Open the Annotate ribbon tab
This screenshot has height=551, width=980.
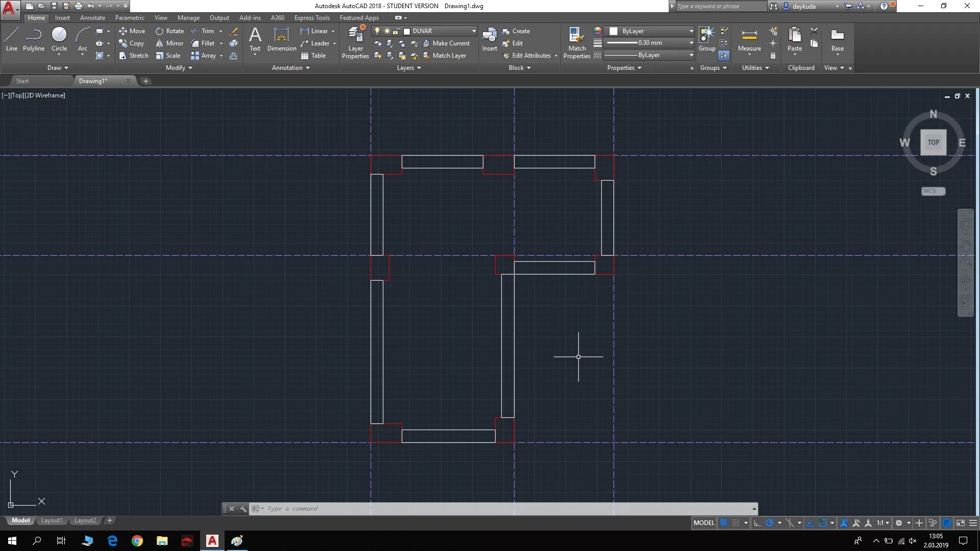click(x=92, y=18)
